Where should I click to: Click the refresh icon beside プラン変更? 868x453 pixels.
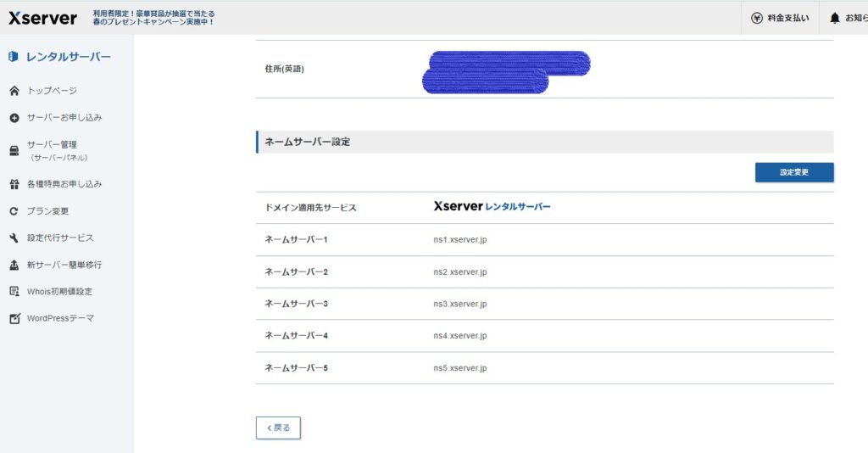(x=14, y=211)
